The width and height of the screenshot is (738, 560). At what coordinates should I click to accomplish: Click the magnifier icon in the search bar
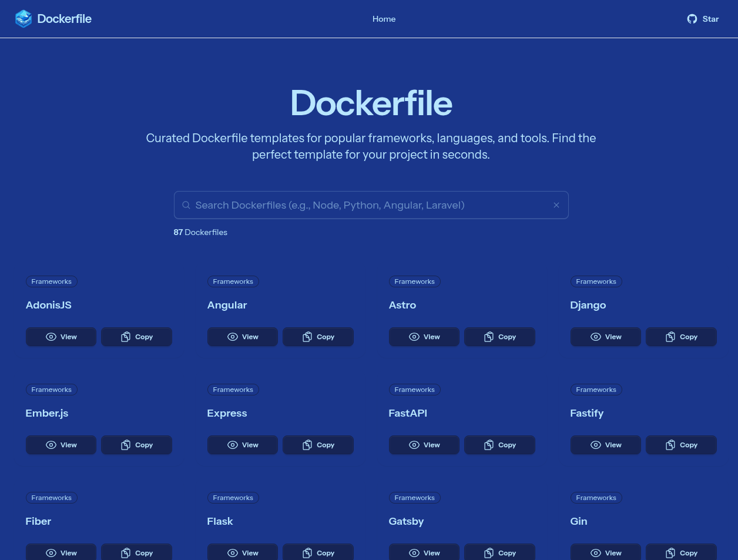[186, 205]
